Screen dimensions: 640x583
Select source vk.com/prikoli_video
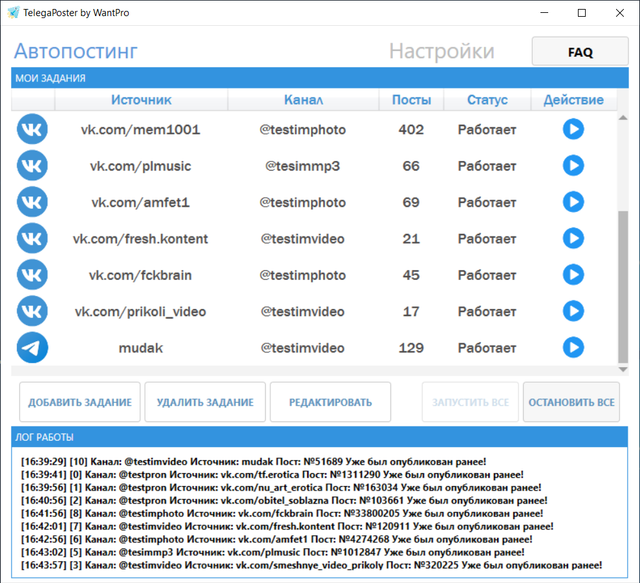pyautogui.click(x=140, y=312)
